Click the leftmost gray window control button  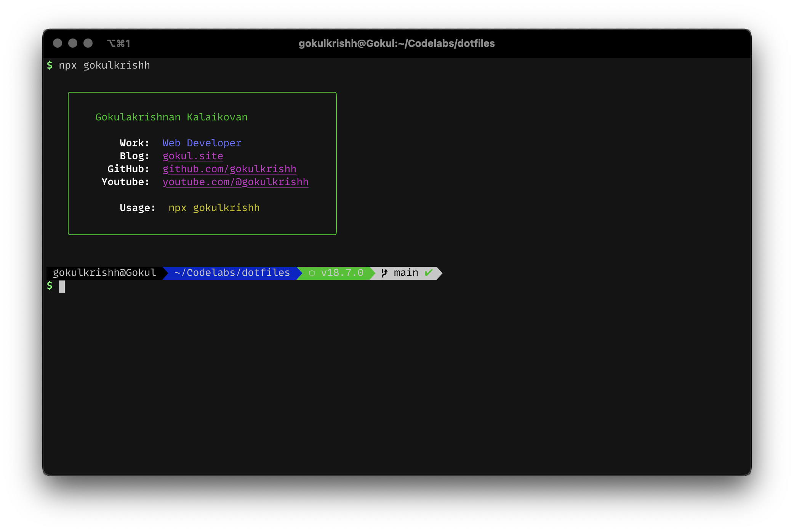coord(58,43)
